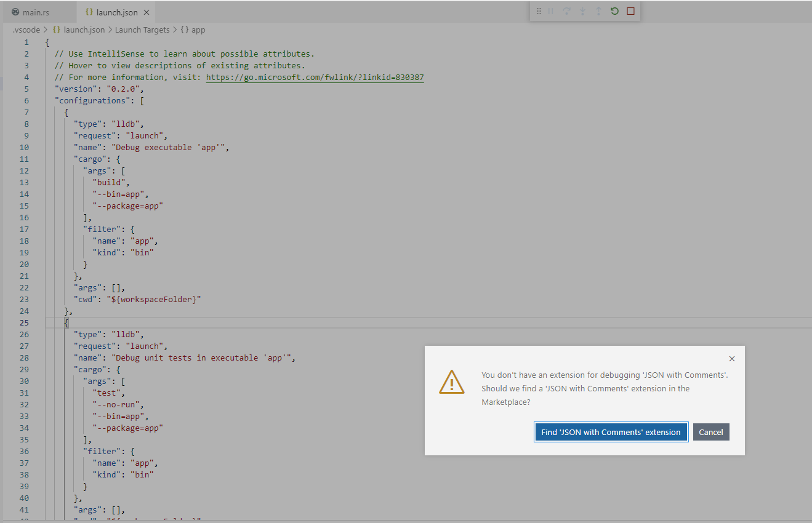
Task: Click line number 25 in the gutter
Action: 24,322
